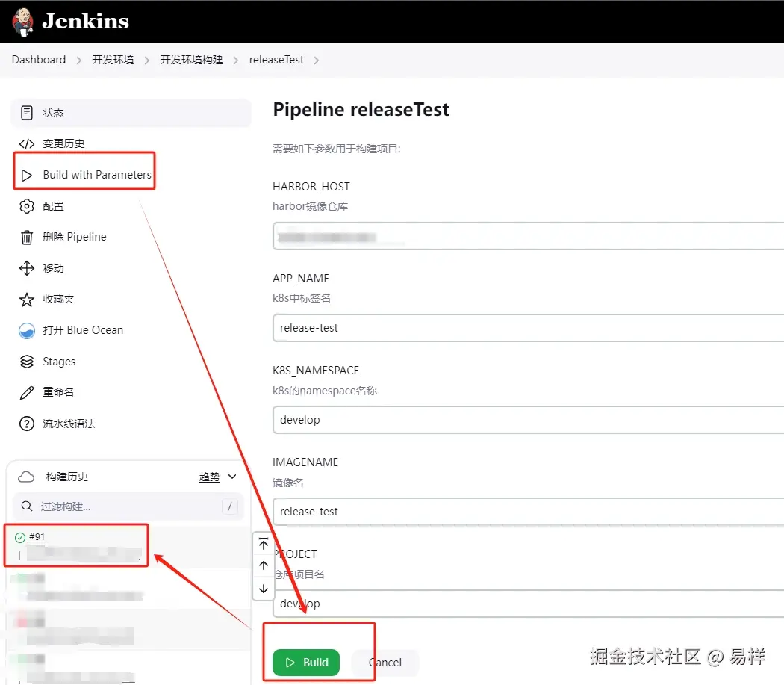This screenshot has height=685, width=784.
Task: Click the up arrow in history pager
Action: (264, 566)
